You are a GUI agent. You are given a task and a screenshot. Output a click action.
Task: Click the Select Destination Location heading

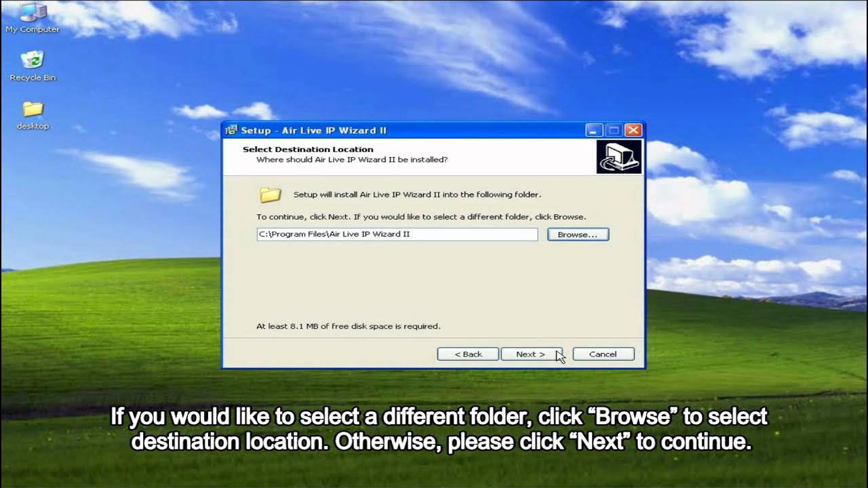coord(308,149)
